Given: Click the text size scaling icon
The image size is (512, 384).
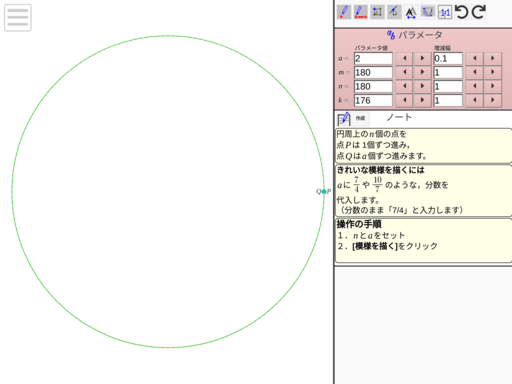Looking at the screenshot, I should point(411,12).
